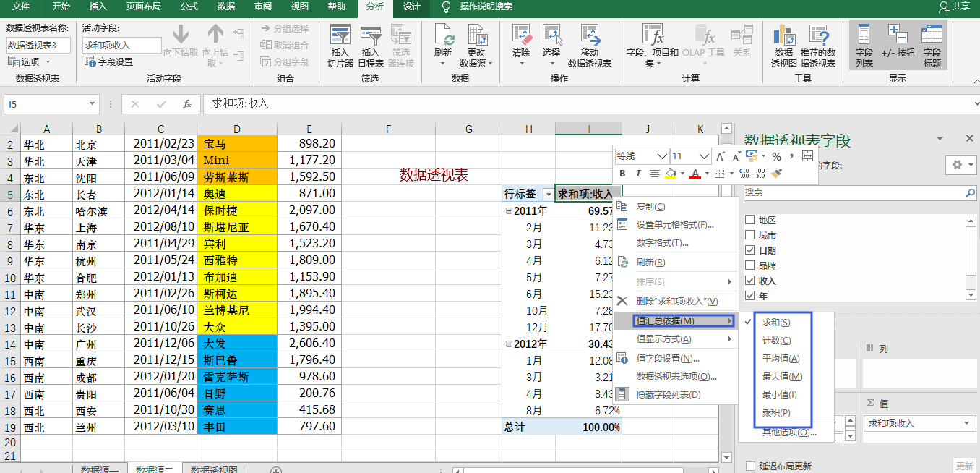Enable the 延迟布局更新 checkbox
Viewport: 980px width, 473px height.
[751, 466]
